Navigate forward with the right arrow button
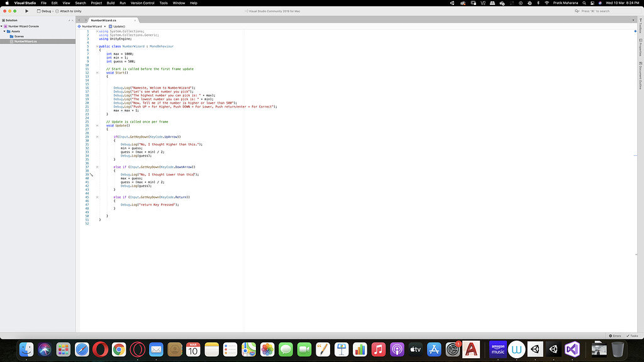This screenshot has height=362, width=644. pyautogui.click(x=86, y=20)
